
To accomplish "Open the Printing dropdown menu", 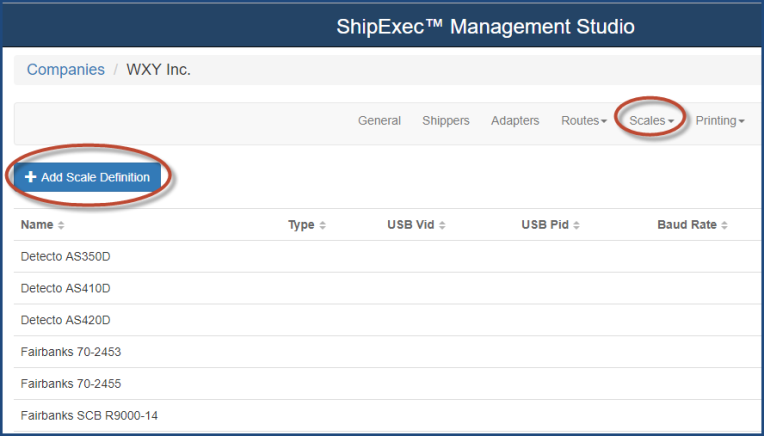I will point(720,121).
